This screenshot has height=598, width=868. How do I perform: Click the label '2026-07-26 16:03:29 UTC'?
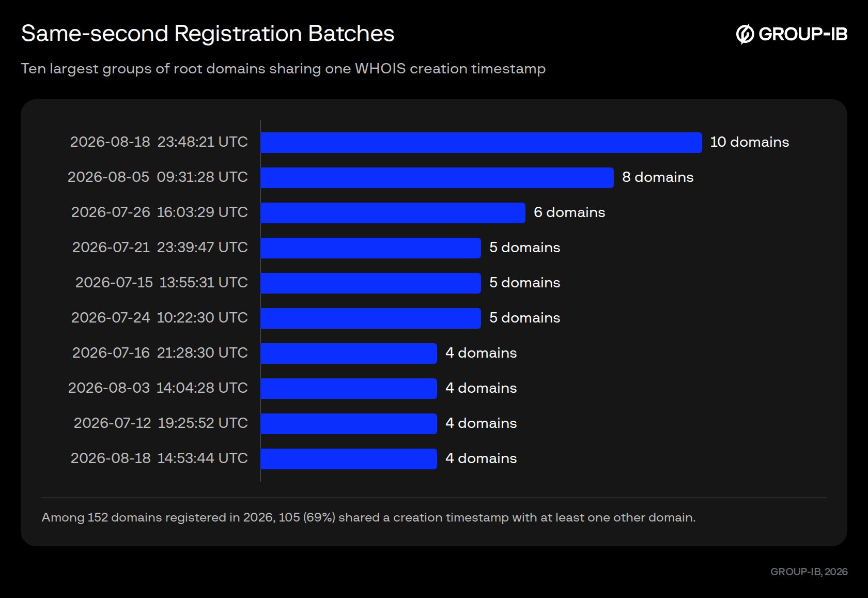tap(160, 212)
